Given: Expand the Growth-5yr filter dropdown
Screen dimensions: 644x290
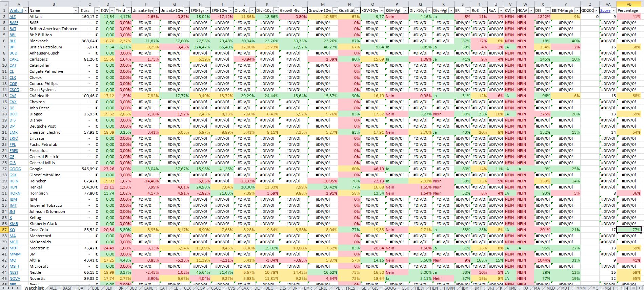Looking at the screenshot, I should click(304, 10).
